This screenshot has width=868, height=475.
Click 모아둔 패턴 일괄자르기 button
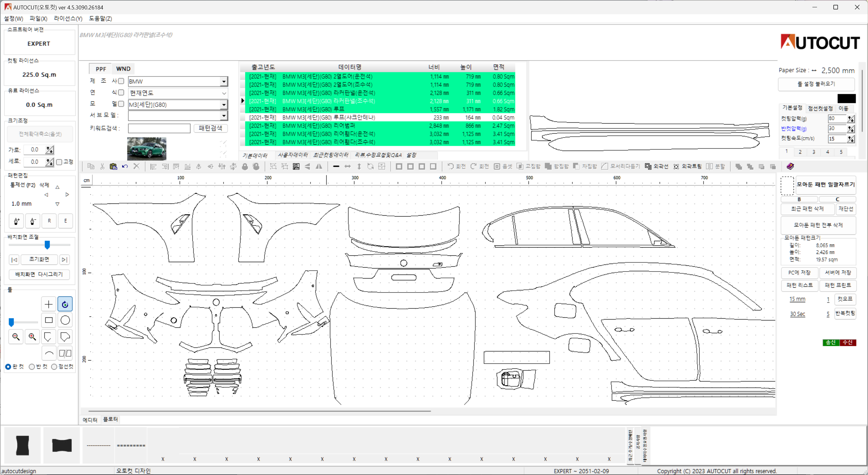point(825,185)
